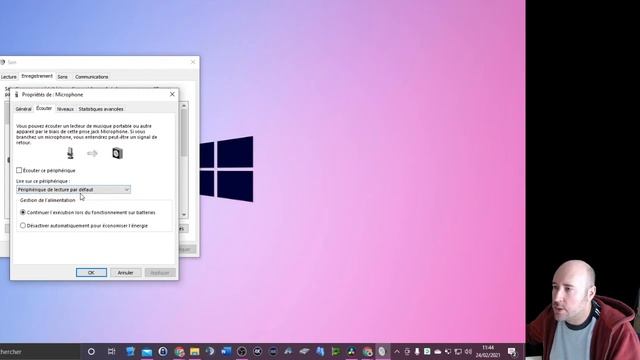Expand hidden system tray icons chevron
This screenshot has height=360, width=640.
point(397,351)
